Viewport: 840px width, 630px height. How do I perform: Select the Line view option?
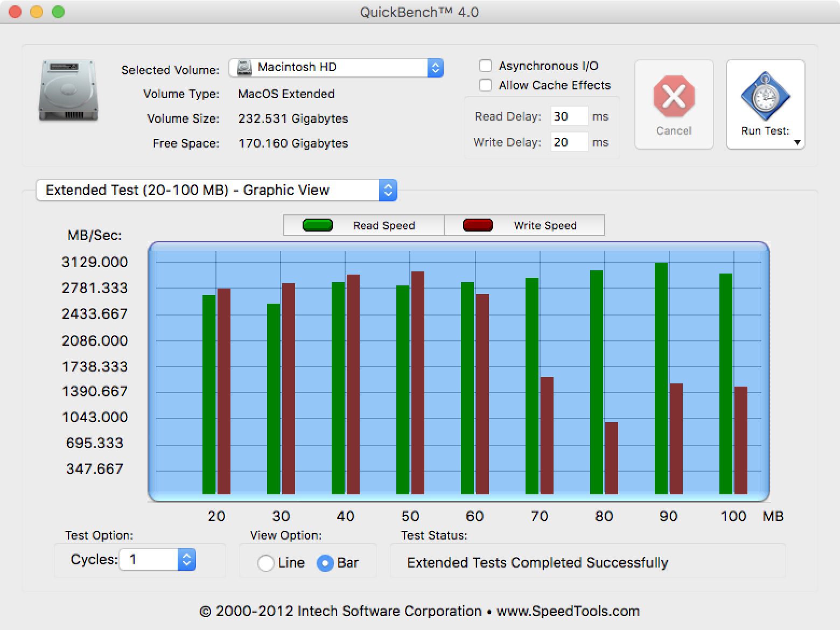point(265,563)
